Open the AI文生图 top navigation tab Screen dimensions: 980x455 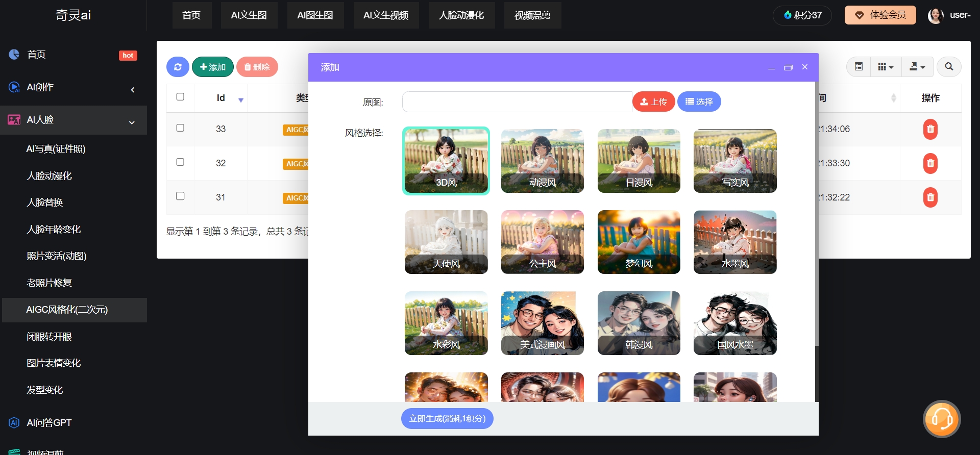click(249, 15)
